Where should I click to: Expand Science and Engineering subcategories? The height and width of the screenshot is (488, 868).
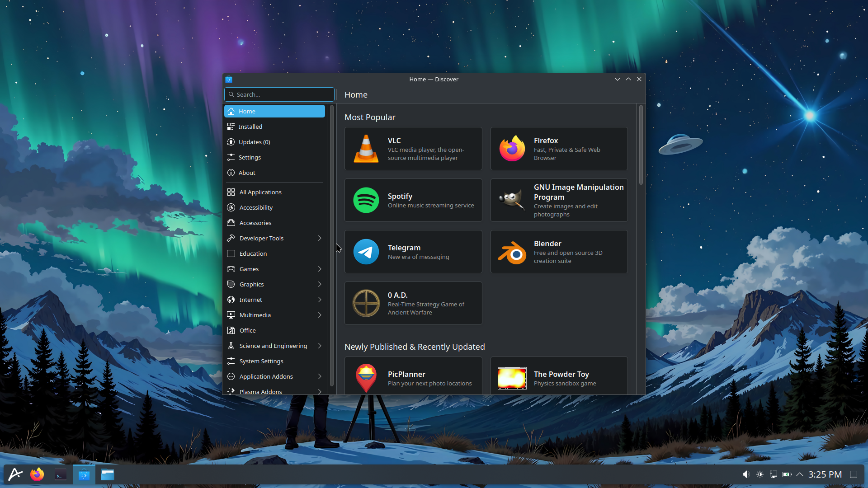(x=320, y=346)
